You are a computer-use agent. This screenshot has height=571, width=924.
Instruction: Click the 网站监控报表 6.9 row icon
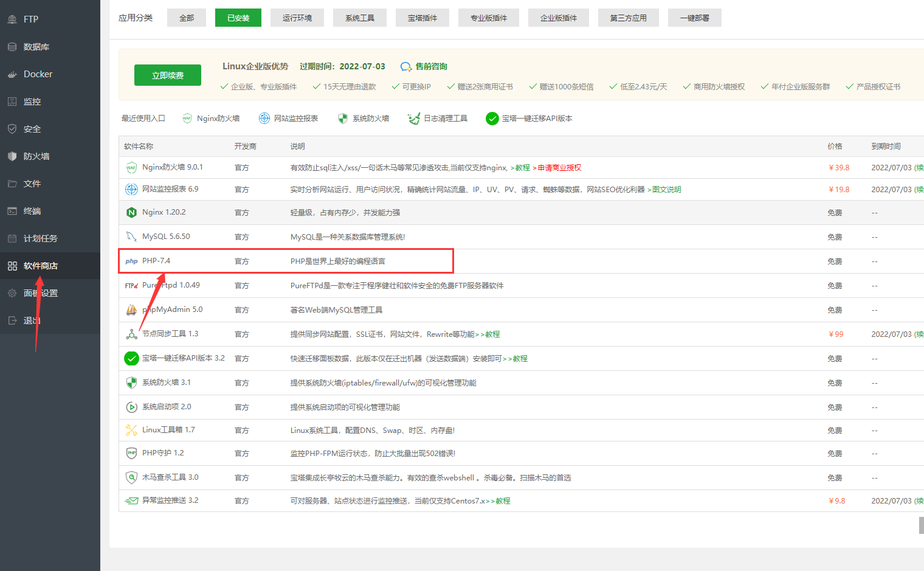point(131,189)
